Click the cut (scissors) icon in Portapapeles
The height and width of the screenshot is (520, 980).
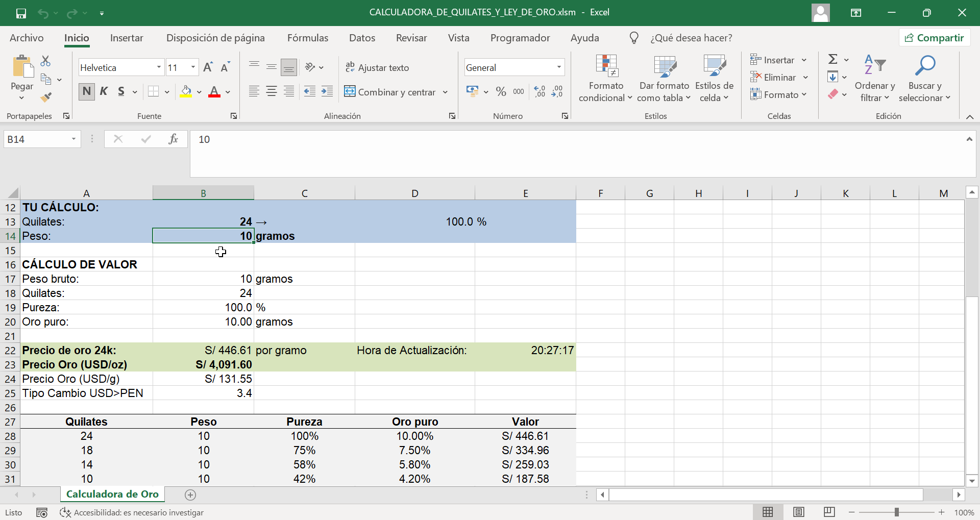point(45,60)
